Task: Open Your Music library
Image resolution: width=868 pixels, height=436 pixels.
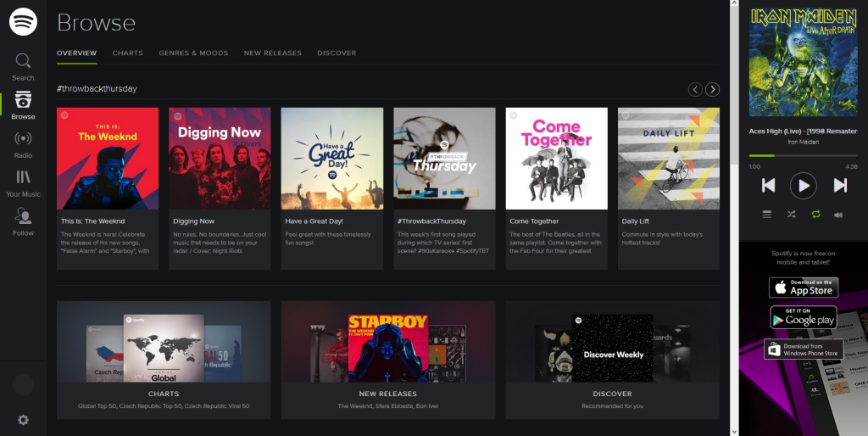Action: (23, 183)
